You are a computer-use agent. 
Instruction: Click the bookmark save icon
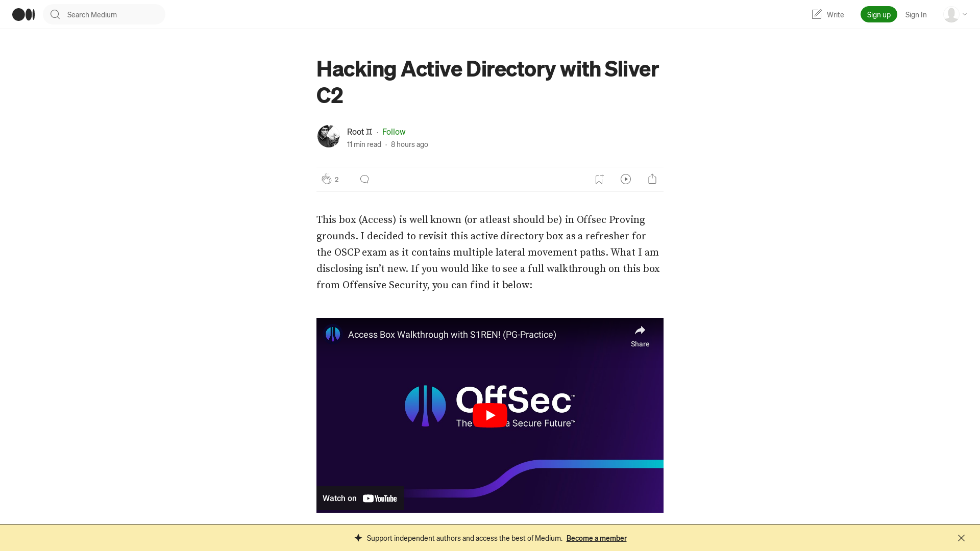[x=599, y=179]
